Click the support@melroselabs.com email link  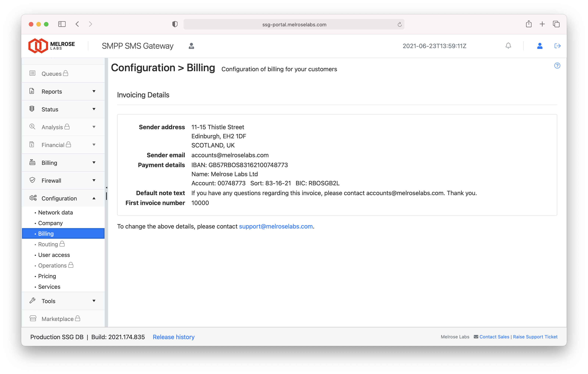tap(276, 226)
